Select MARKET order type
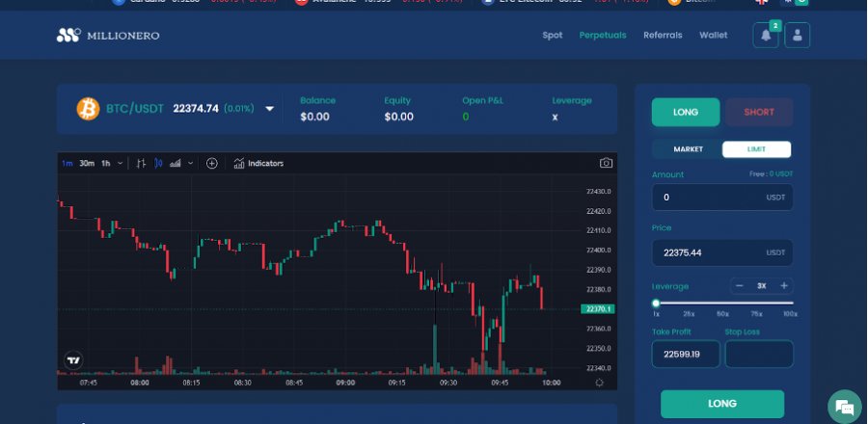The width and height of the screenshot is (868, 424). [688, 149]
